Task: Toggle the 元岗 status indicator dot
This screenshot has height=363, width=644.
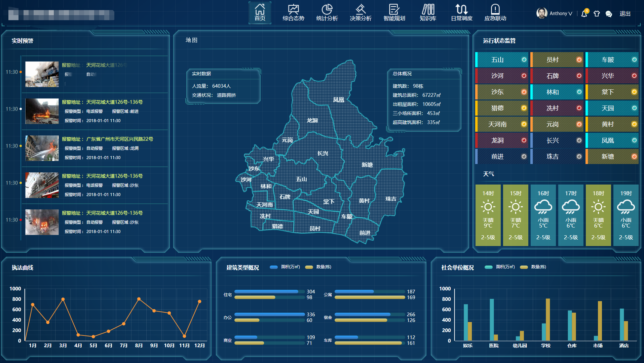Action: pos(579,124)
